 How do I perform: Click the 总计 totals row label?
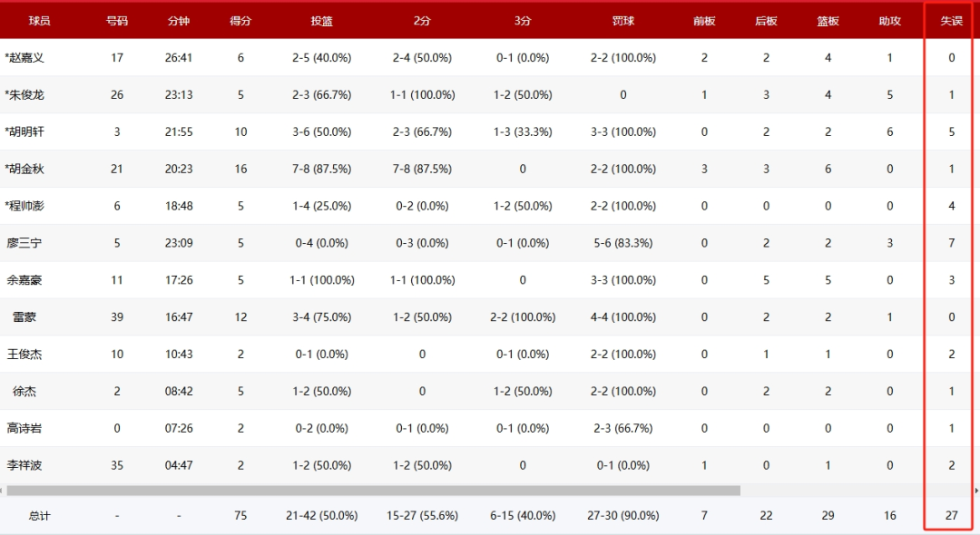click(39, 515)
